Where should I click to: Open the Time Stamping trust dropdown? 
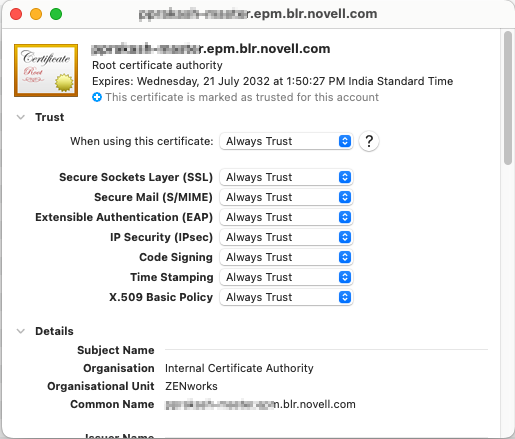tap(286, 277)
